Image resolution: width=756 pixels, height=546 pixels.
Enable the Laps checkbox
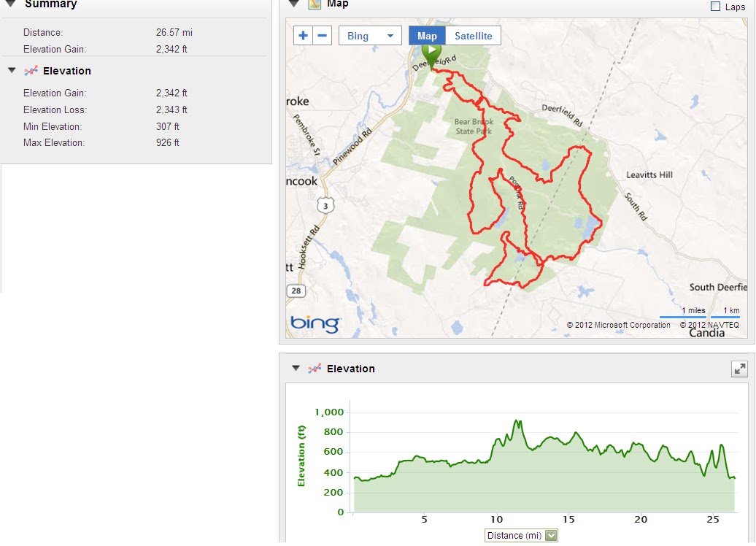[x=716, y=7]
